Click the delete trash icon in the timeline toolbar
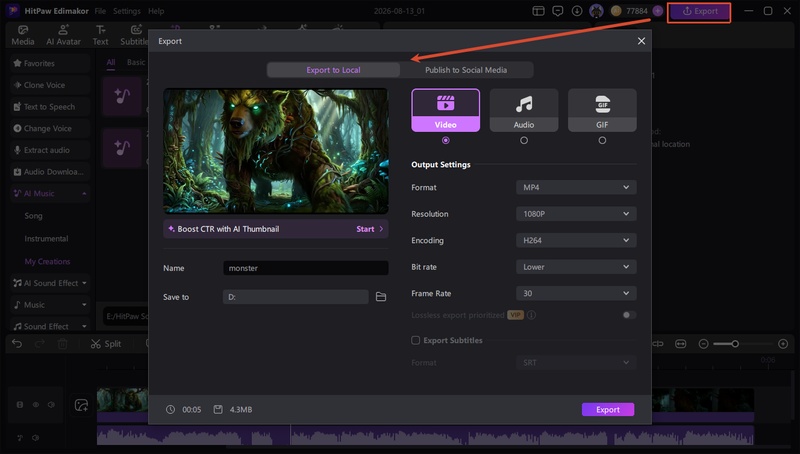 pyautogui.click(x=63, y=344)
